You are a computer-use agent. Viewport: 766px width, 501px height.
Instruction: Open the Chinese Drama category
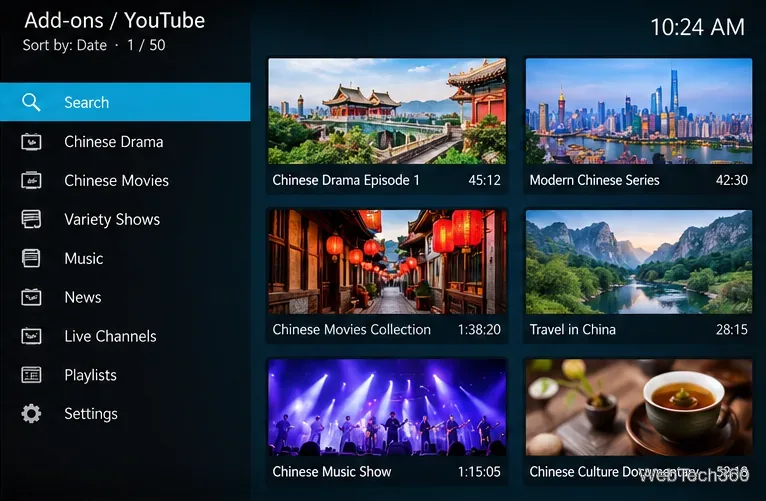(125, 142)
